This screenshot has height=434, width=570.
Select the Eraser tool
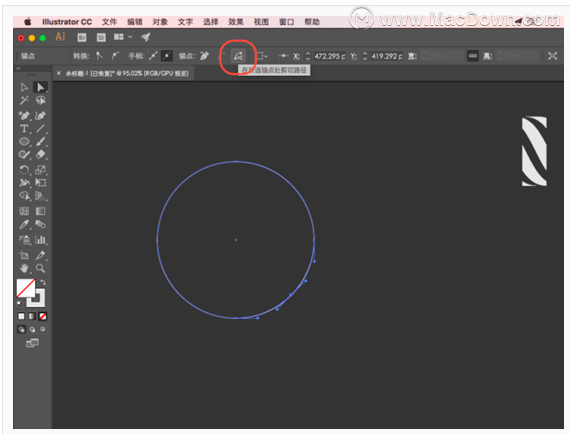40,154
